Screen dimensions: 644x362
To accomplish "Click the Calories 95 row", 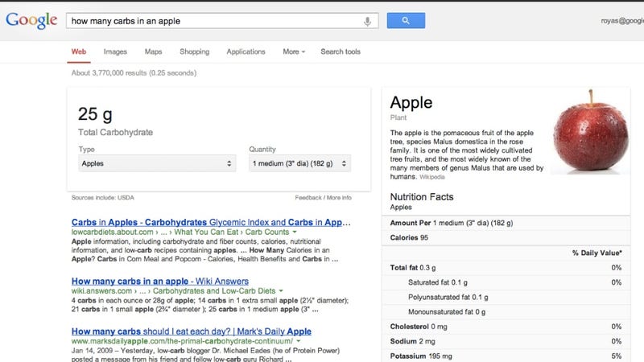I will tap(506, 237).
